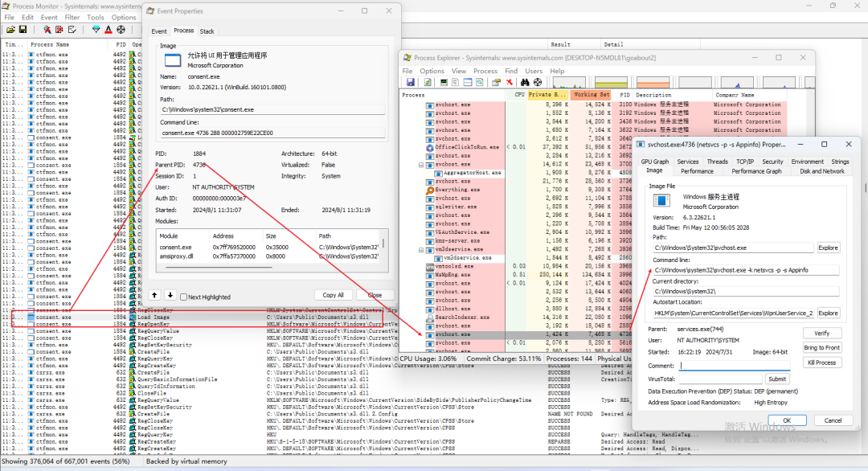868x471 pixels.
Task: Click the Bring to Front button
Action: (822, 347)
